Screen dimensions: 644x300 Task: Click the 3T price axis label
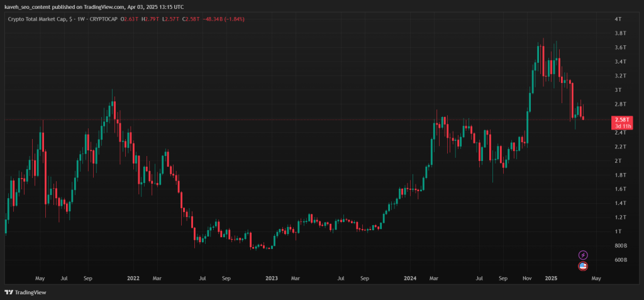[x=618, y=90]
